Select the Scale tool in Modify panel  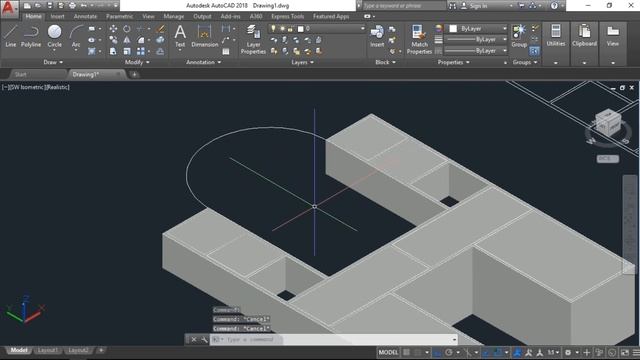coord(127,51)
